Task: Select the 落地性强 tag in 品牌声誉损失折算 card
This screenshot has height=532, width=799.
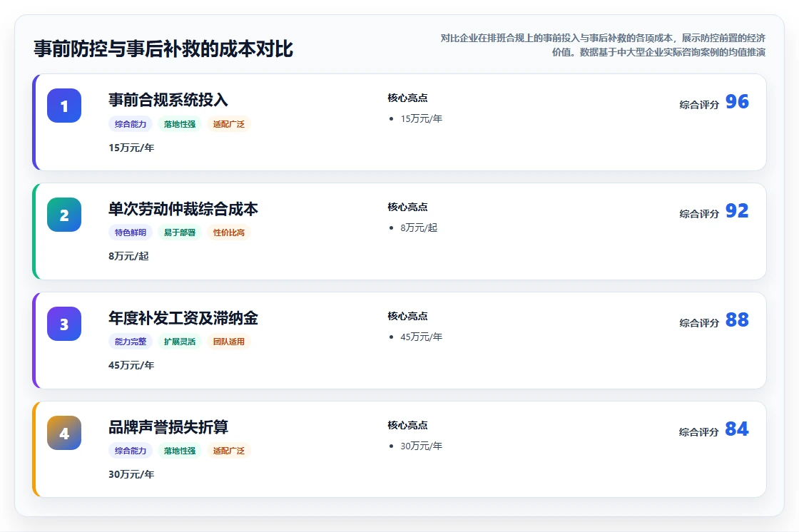Action: 180,451
